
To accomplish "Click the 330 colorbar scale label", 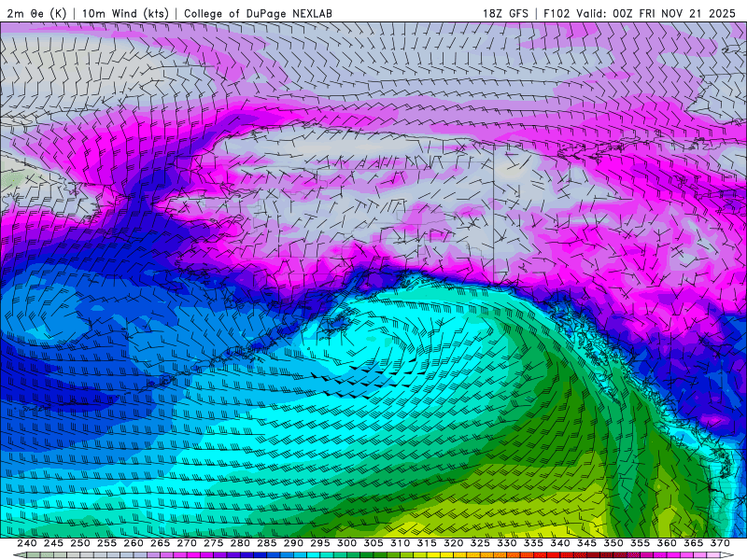I will [x=507, y=543].
